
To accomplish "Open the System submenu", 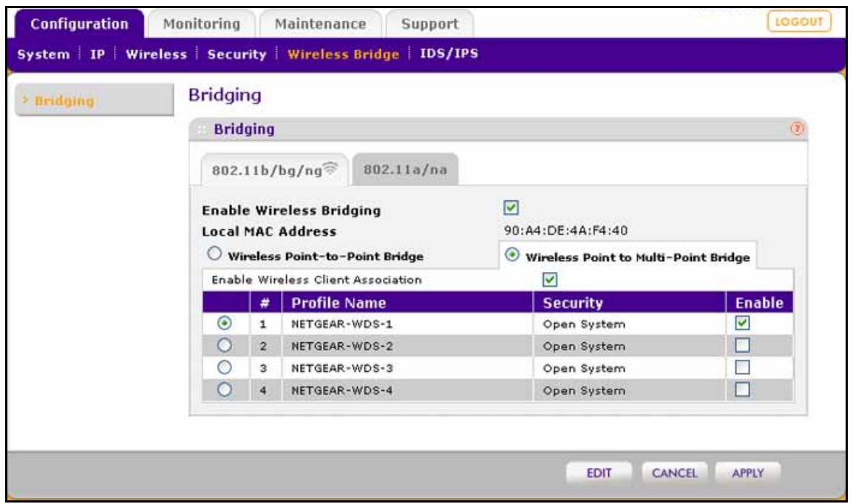I will pos(44,55).
